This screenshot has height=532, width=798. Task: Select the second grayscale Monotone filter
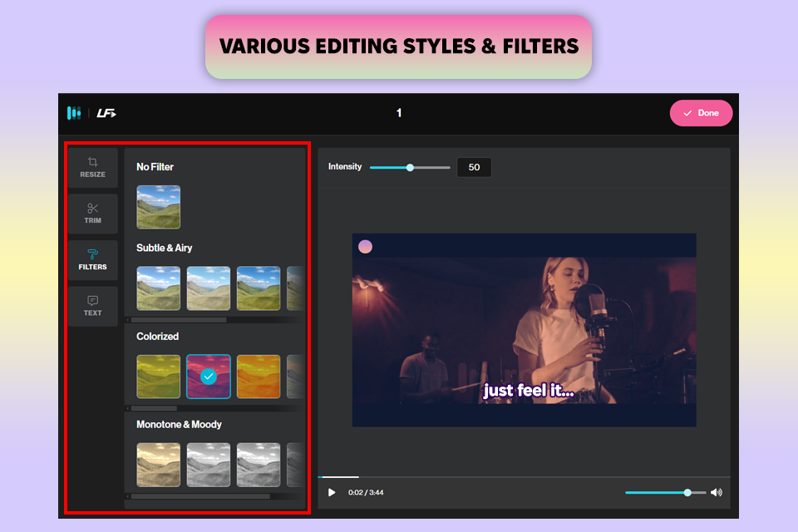pyautogui.click(x=208, y=465)
